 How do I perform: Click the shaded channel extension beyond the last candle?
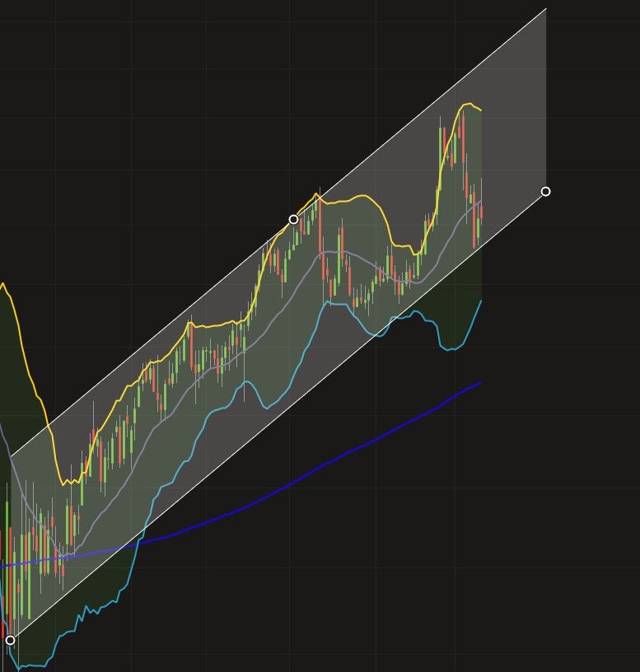(x=515, y=128)
